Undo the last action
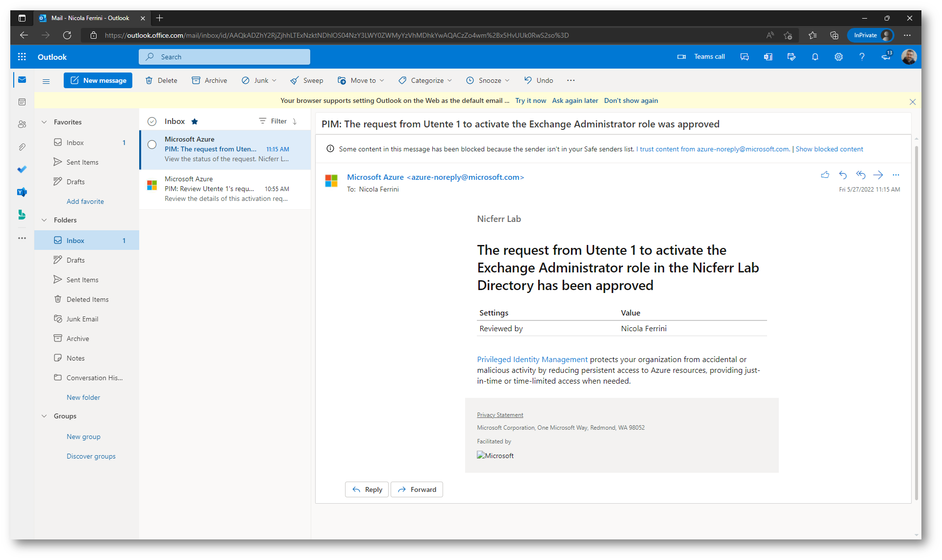This screenshot has height=560, width=942. point(539,80)
